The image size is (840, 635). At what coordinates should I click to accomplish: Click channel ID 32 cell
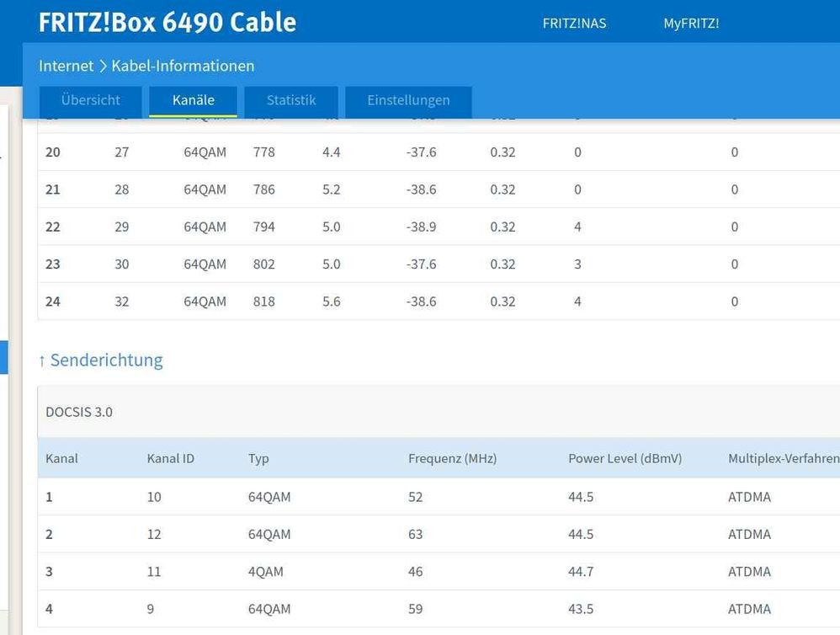pos(121,301)
